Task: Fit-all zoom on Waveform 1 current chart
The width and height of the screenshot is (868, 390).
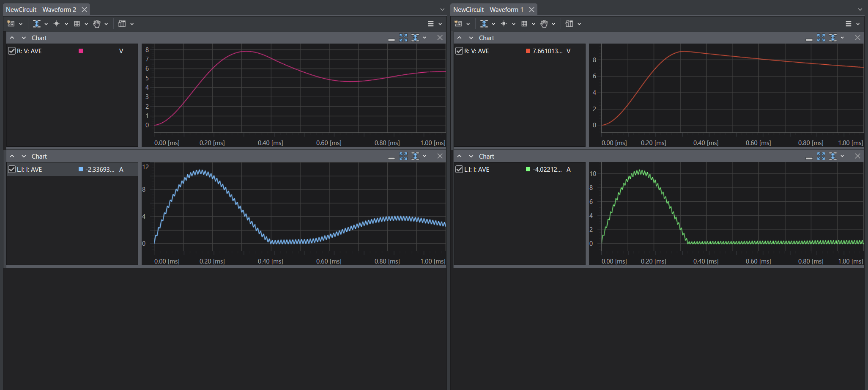Action: pyautogui.click(x=821, y=156)
